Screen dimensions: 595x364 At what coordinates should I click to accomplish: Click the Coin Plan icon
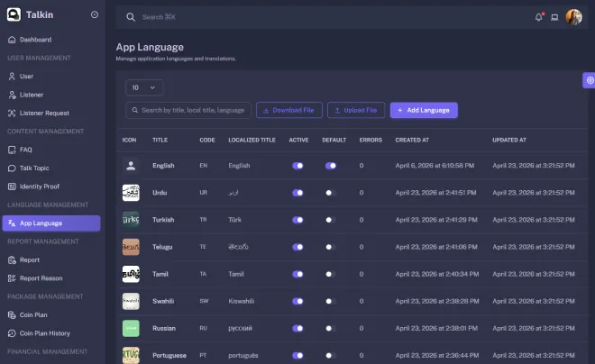coord(12,314)
